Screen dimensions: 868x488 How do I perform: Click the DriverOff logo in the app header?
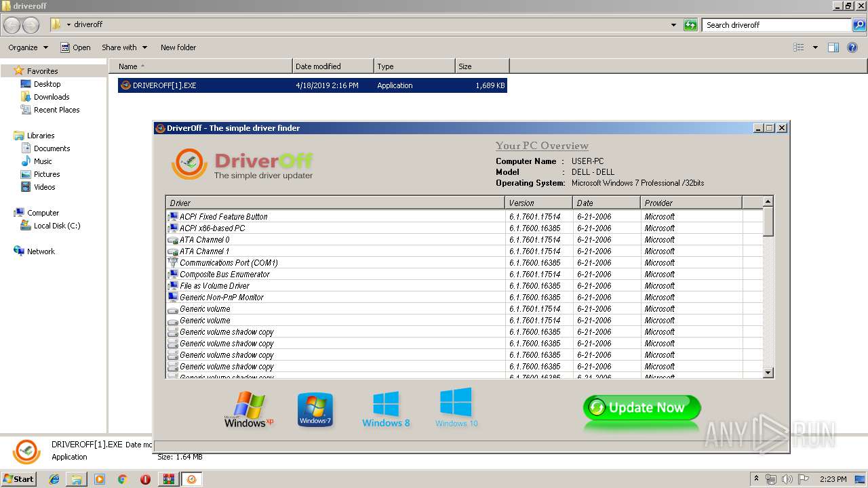[x=242, y=164]
